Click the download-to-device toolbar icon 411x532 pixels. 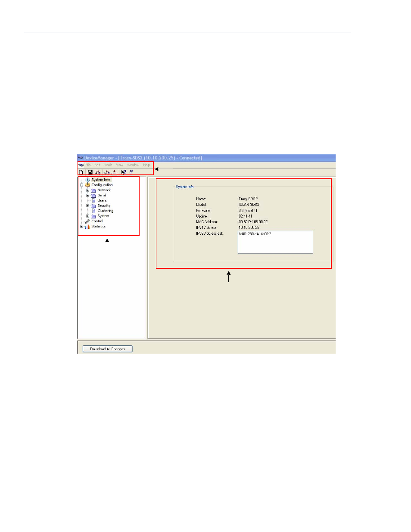click(x=115, y=172)
